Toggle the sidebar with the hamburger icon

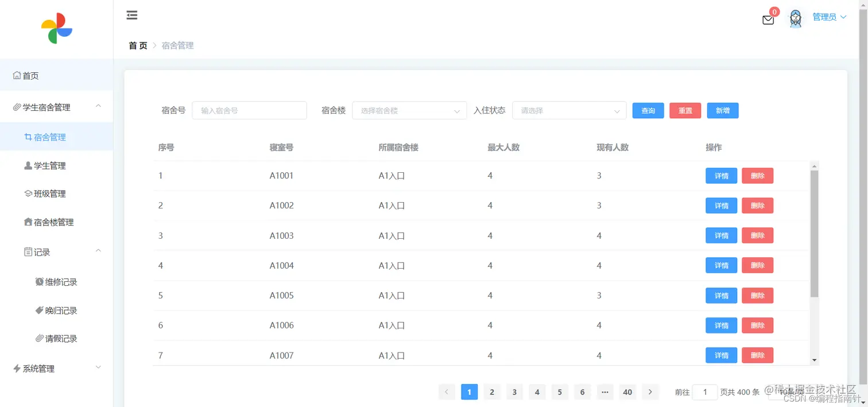click(132, 15)
